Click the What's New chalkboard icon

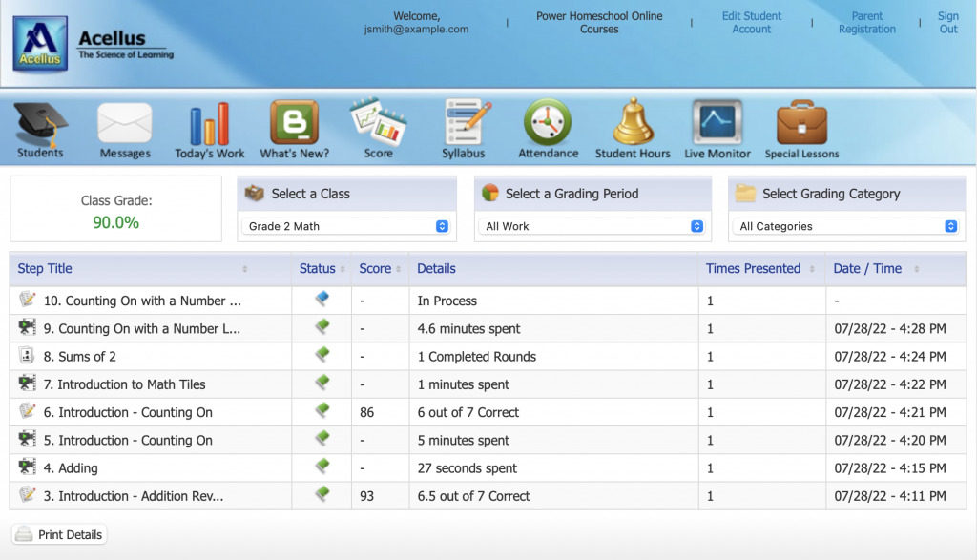(x=294, y=129)
